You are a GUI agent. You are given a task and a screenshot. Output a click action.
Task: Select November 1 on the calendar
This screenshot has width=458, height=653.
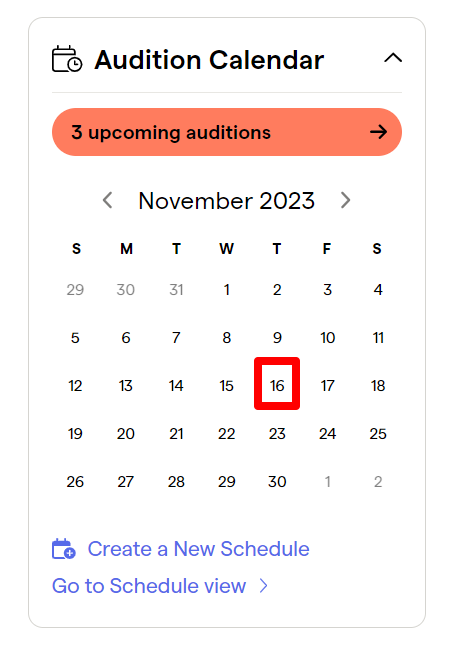tap(227, 289)
